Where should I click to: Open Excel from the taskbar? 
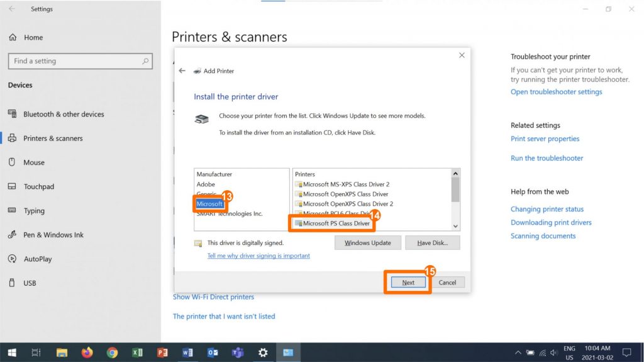[137, 353]
